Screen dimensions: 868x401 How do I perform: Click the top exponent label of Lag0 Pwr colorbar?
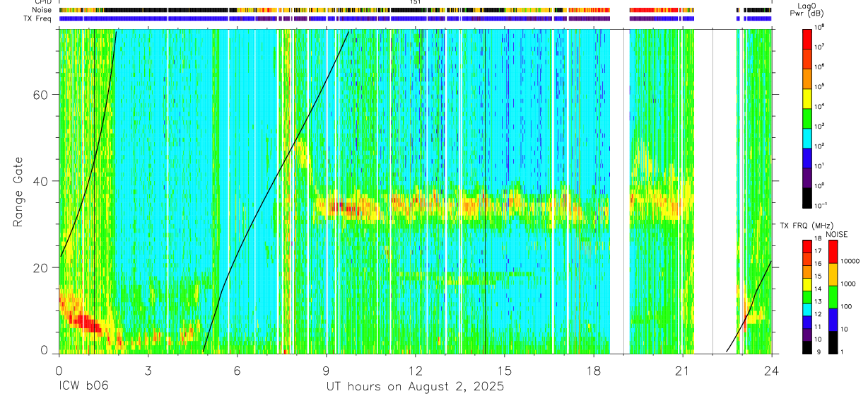(820, 27)
